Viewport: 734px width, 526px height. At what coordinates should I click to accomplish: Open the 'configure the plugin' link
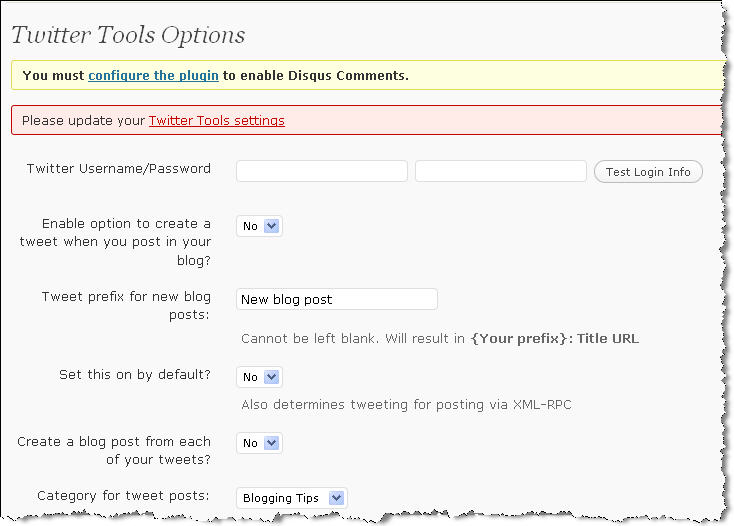tap(153, 75)
